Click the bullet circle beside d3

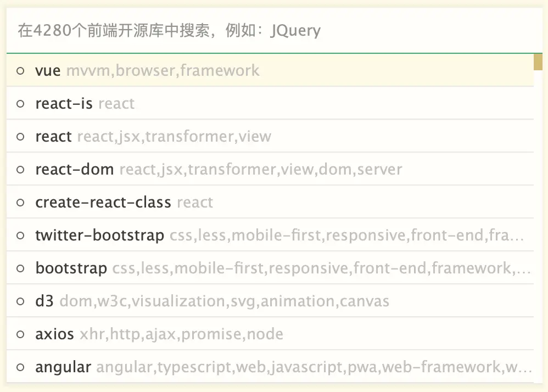click(x=21, y=301)
